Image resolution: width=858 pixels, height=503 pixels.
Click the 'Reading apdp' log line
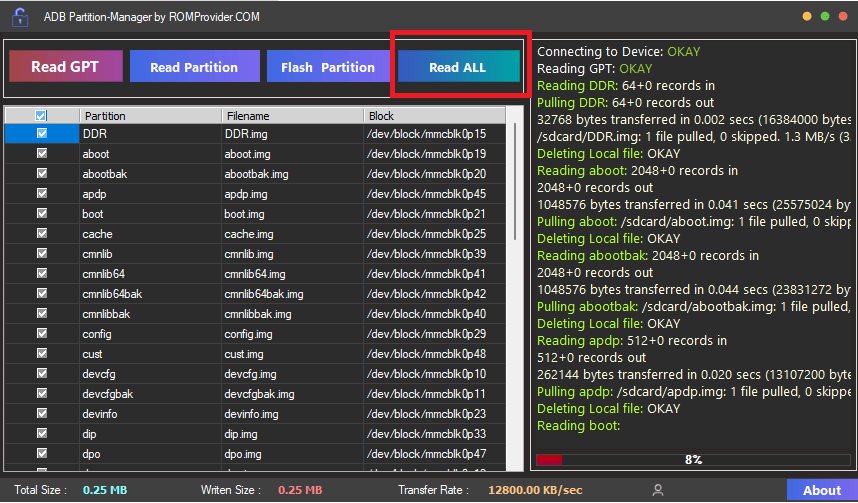pyautogui.click(x=632, y=340)
